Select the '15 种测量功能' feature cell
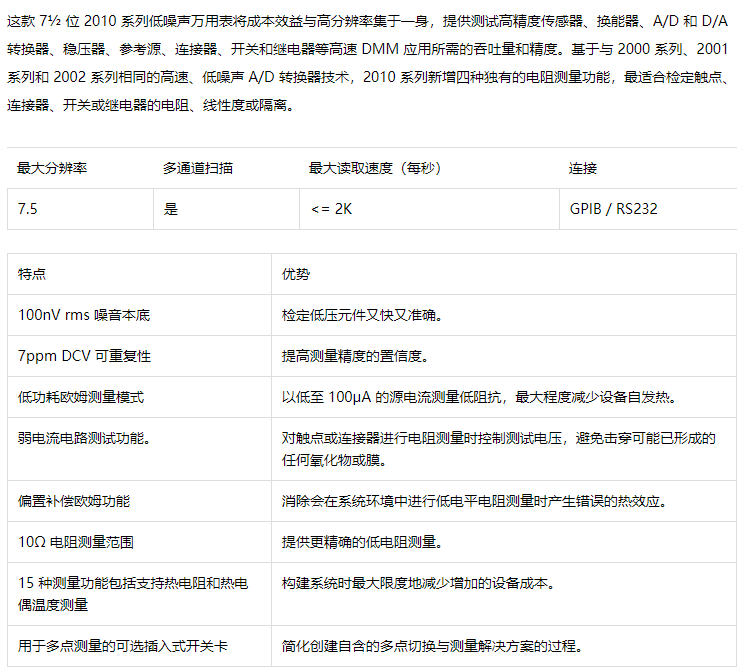Screen dimensions: 737x669 pyautogui.click(x=140, y=594)
